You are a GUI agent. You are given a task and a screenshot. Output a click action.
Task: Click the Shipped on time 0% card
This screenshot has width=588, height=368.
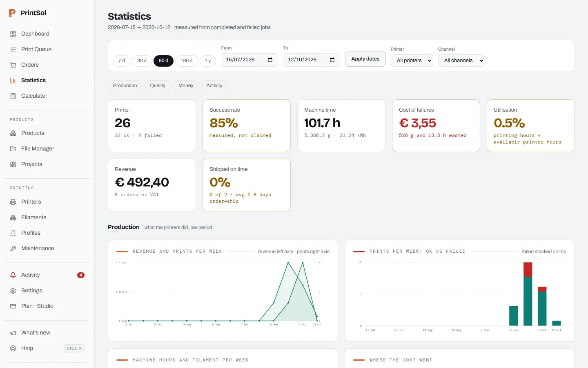247,185
